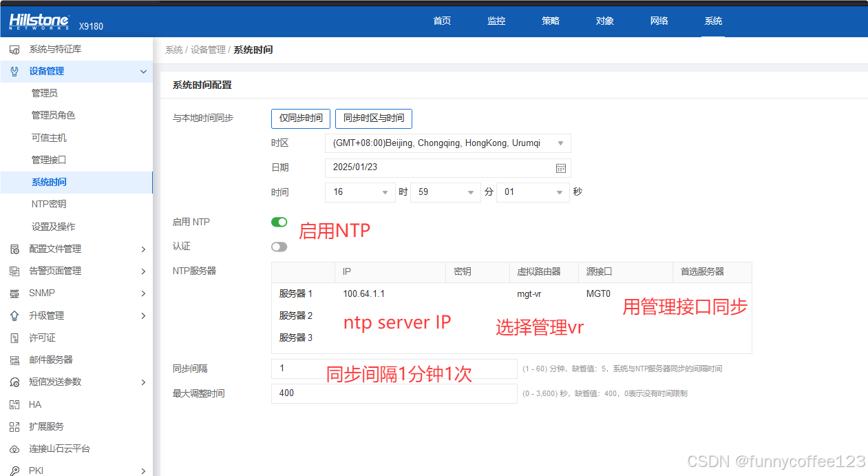Select the 服务器 1 row label
The image size is (868, 476).
point(296,293)
